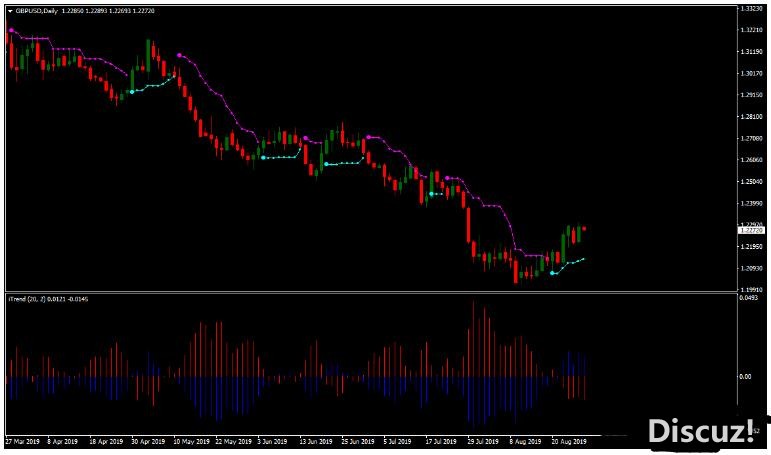The image size is (771, 455).
Task: Click the 17 Jul 2019 date label
Action: coord(441,442)
